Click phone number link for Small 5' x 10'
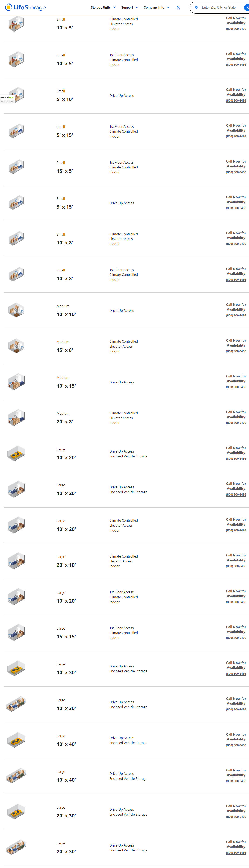The width and height of the screenshot is (249, 868). pos(236,100)
